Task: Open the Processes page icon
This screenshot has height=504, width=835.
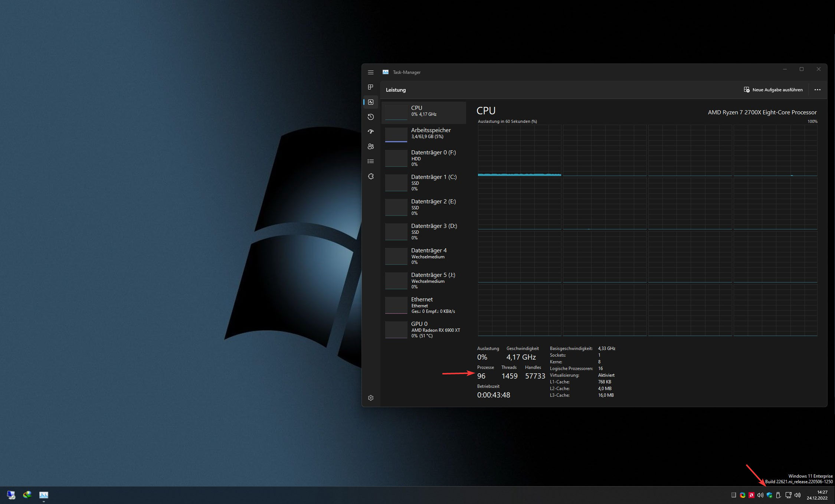Action: pos(370,87)
